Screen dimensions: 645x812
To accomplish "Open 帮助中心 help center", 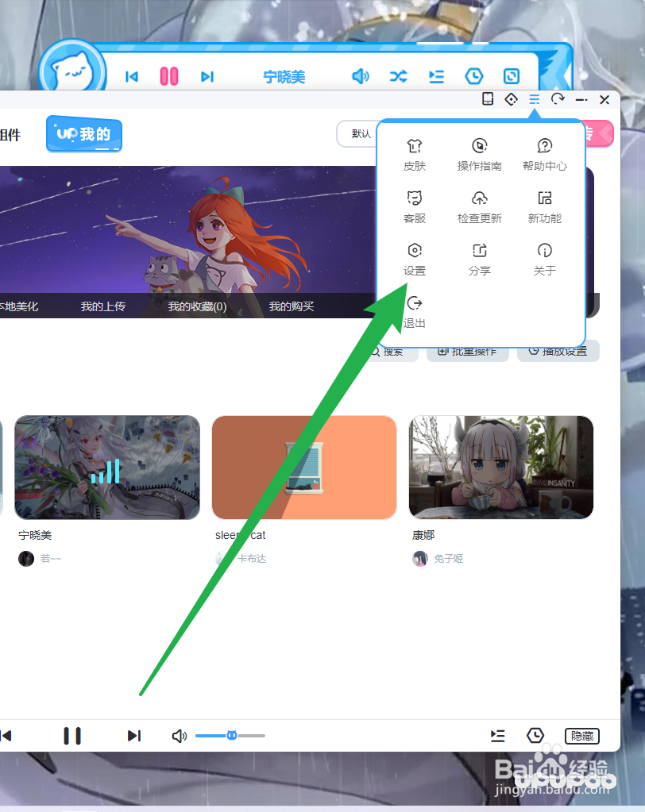I will click(x=544, y=154).
